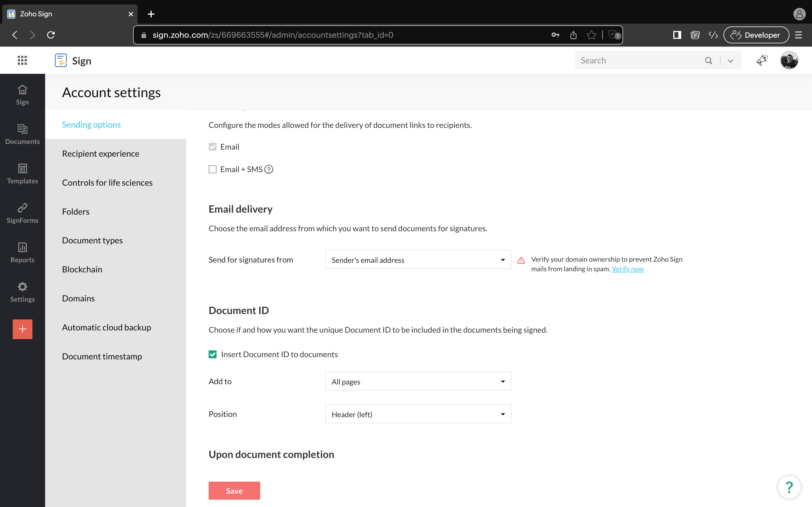This screenshot has width=812, height=507.
Task: Switch to the Blockchain settings tab
Action: point(82,269)
